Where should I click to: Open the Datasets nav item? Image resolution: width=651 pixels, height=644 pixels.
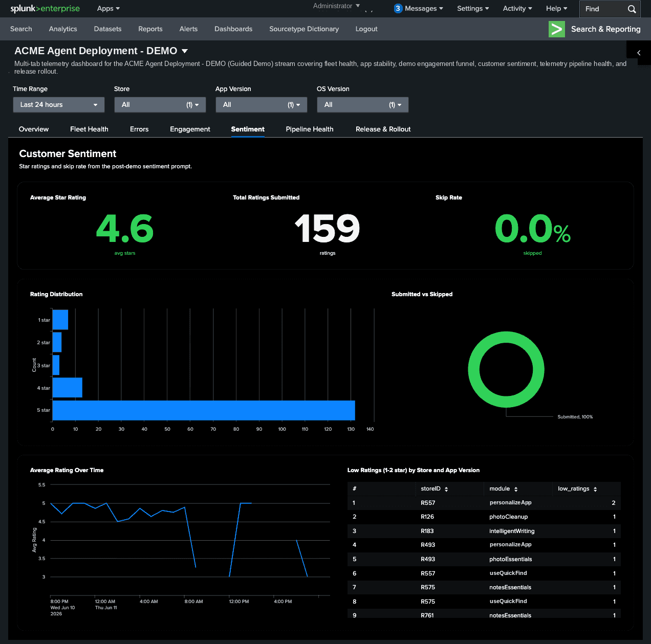coord(107,29)
